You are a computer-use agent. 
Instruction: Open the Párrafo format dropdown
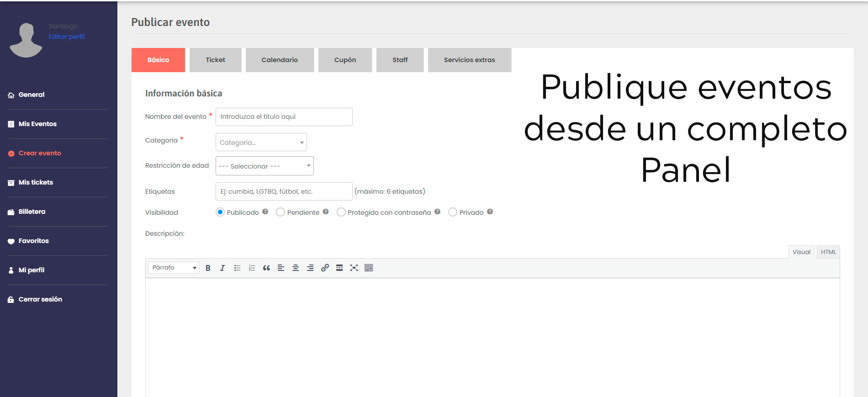pos(174,268)
